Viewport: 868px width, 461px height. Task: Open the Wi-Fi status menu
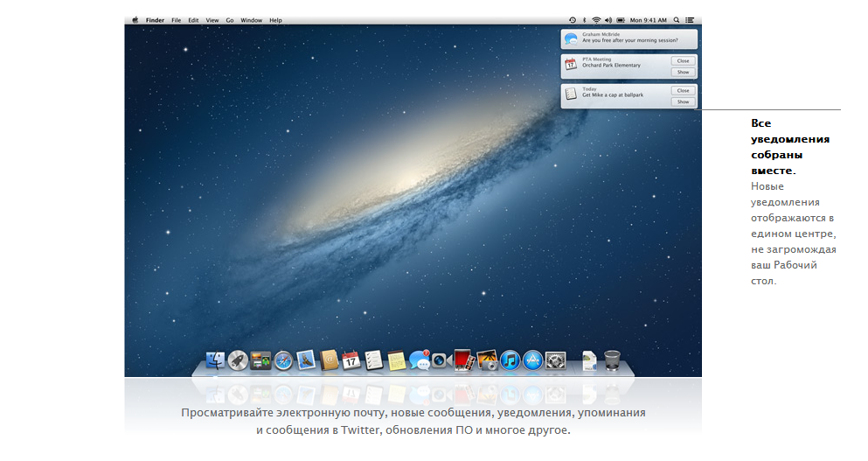click(596, 20)
